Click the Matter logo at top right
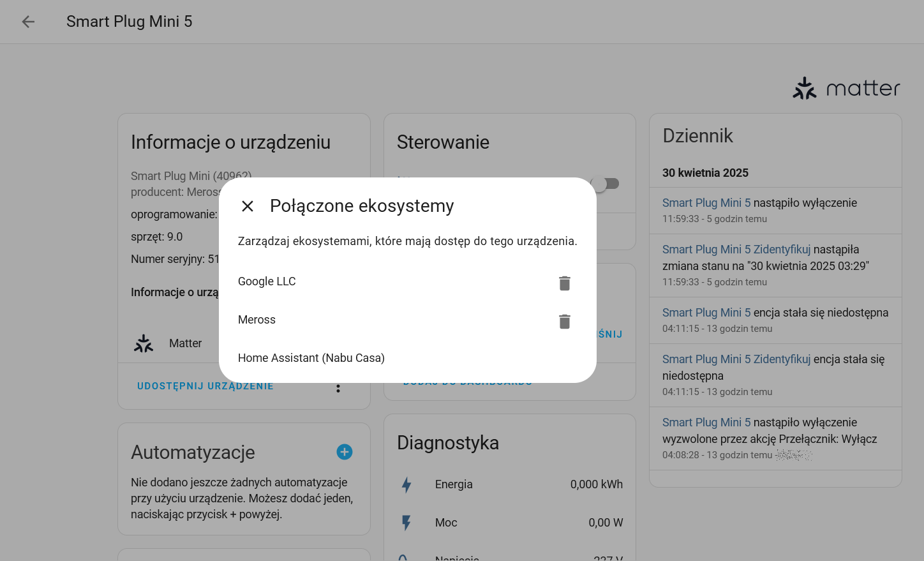This screenshot has width=924, height=561. pos(846,88)
